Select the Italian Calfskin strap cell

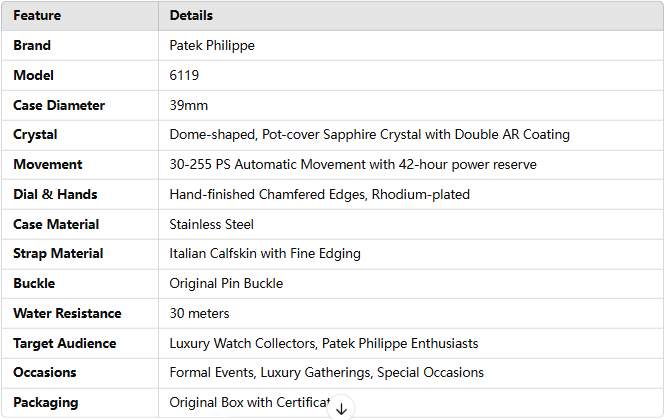pyautogui.click(x=411, y=254)
